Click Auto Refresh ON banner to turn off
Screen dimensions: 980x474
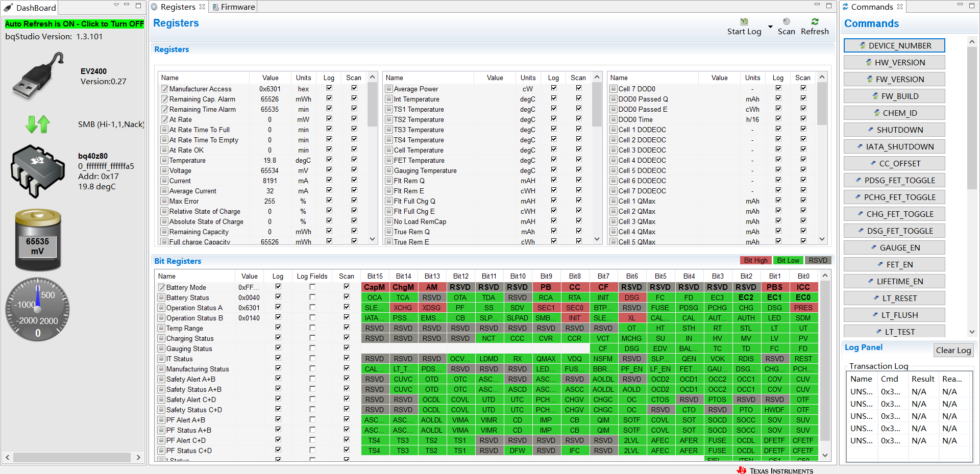pyautogui.click(x=75, y=24)
